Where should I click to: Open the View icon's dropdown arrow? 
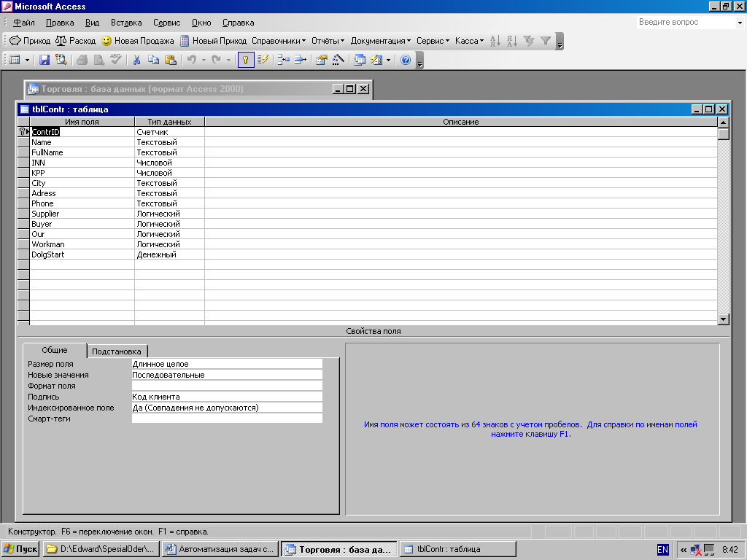pyautogui.click(x=27, y=61)
